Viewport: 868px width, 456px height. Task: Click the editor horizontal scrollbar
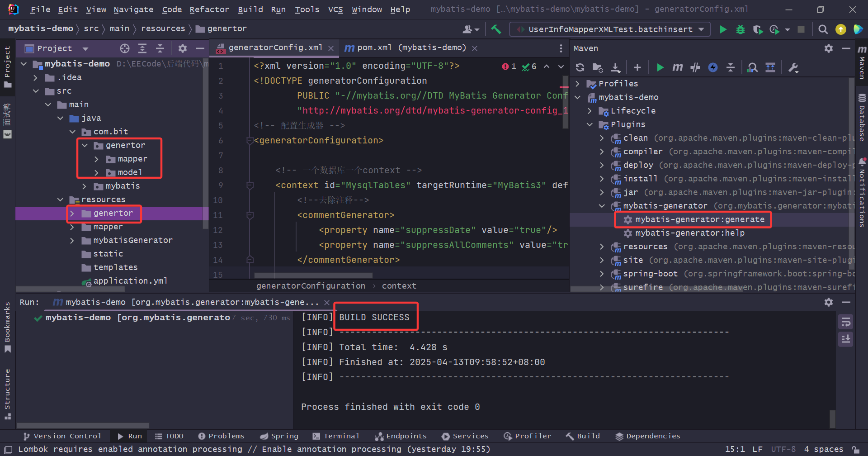pos(313,275)
